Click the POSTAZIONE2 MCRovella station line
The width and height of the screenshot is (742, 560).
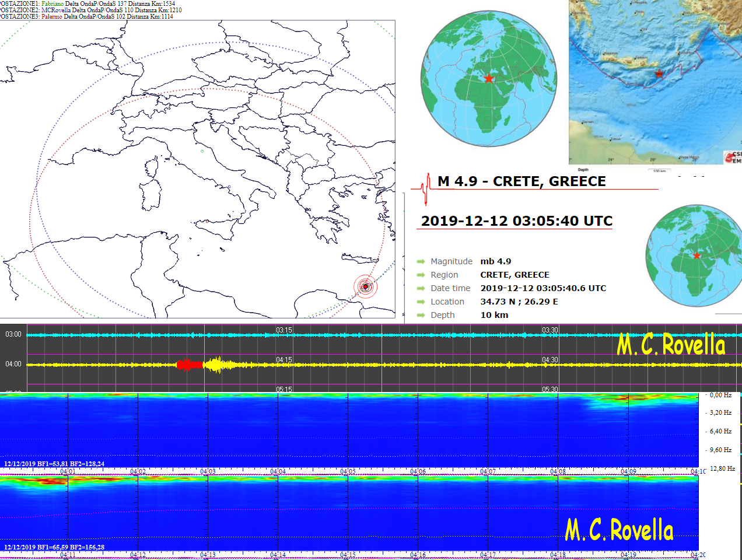click(x=91, y=10)
